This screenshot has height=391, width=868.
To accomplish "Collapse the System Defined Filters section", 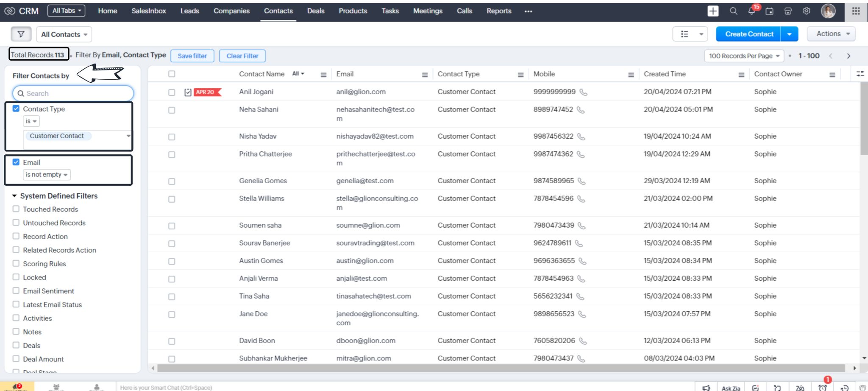I will (15, 195).
